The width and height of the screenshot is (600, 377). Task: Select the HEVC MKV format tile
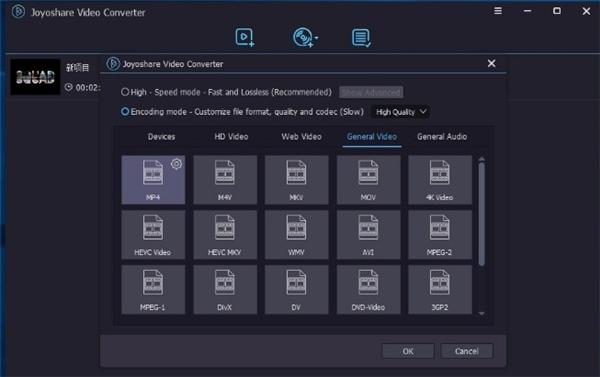click(x=225, y=235)
